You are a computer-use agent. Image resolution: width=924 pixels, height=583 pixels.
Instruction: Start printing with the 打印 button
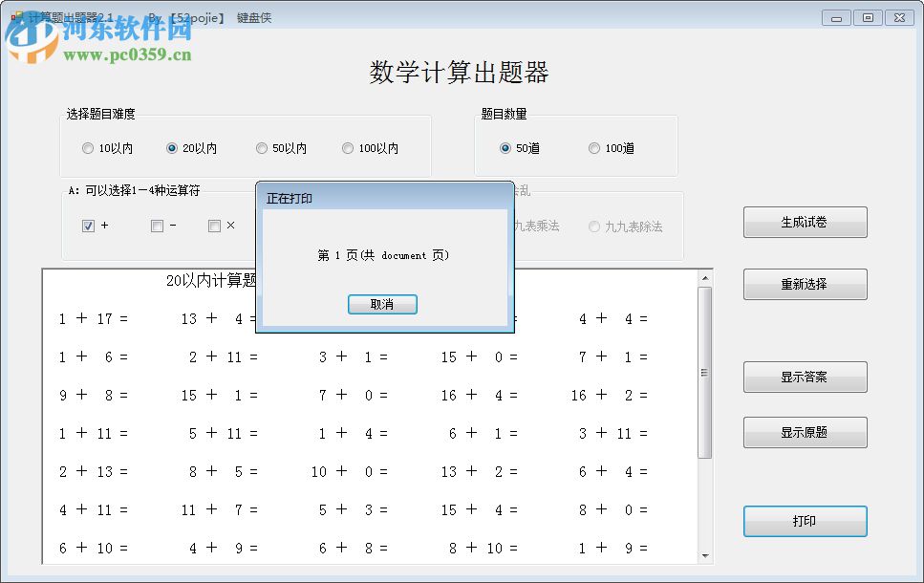pyautogui.click(x=805, y=521)
